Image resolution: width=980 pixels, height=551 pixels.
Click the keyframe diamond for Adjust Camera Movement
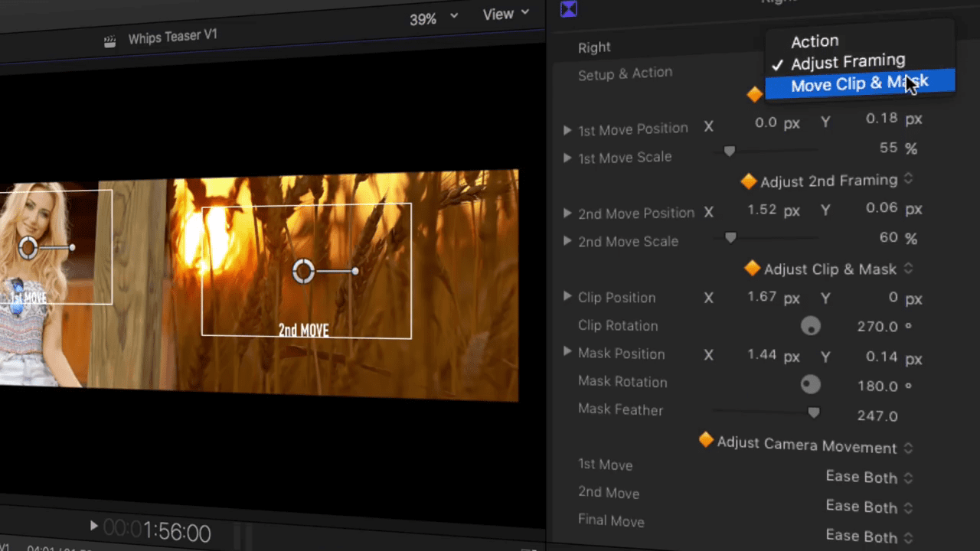click(706, 440)
